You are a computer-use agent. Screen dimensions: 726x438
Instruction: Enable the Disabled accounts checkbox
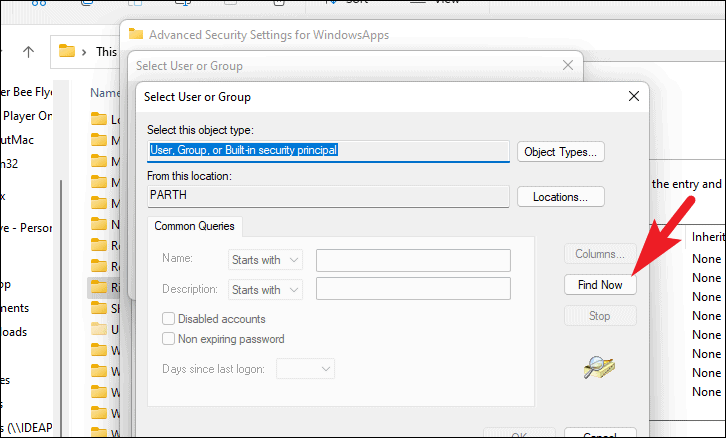click(169, 319)
